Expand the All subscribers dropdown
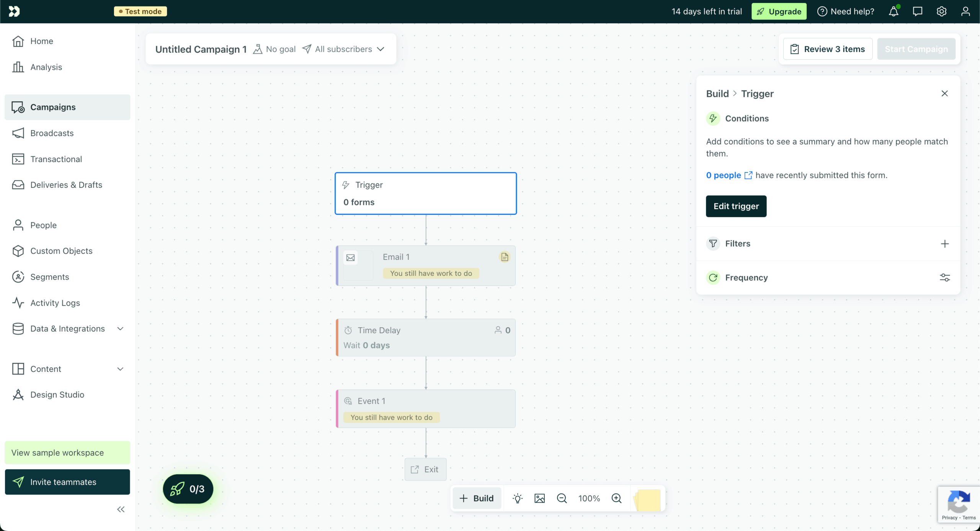The height and width of the screenshot is (531, 980). click(x=343, y=49)
